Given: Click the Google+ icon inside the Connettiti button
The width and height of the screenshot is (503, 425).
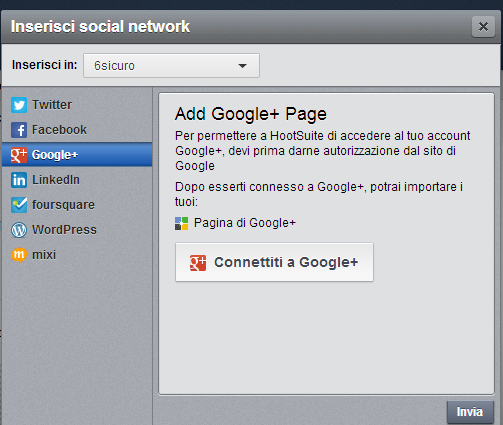Looking at the screenshot, I should pyautogui.click(x=198, y=263).
